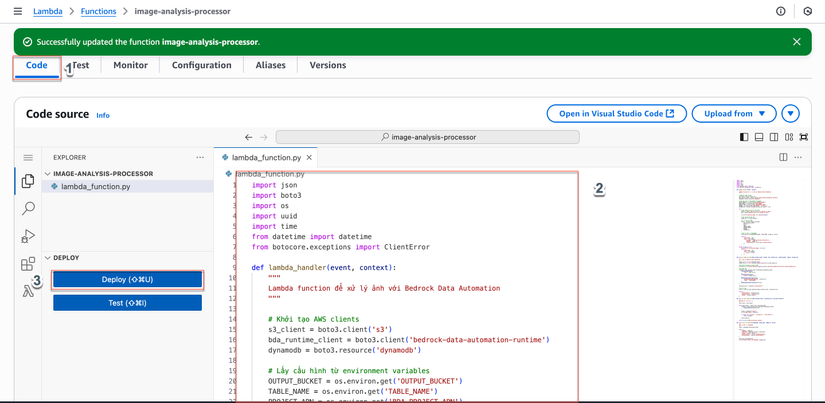Open the hamburger navigation menu
The width and height of the screenshot is (825, 403).
[x=17, y=11]
